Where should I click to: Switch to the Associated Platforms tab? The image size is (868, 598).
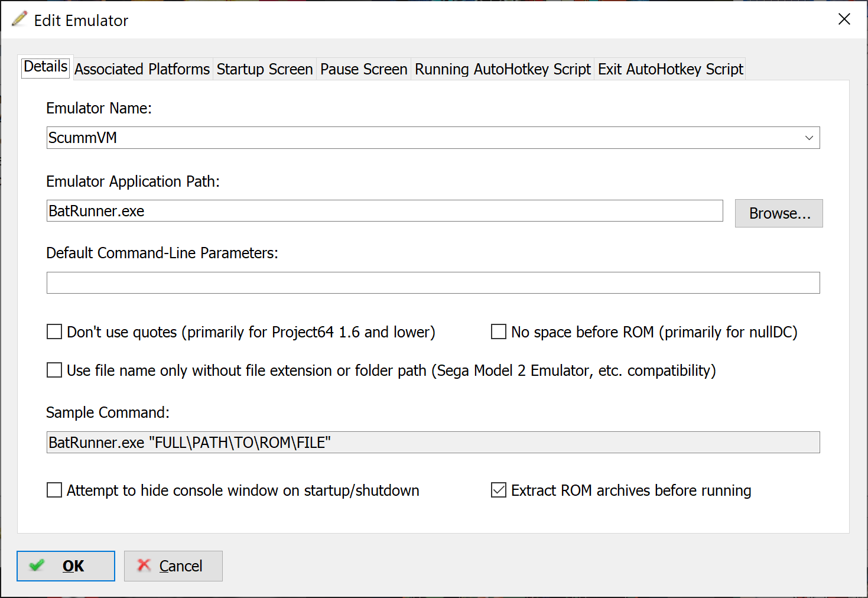click(x=142, y=69)
